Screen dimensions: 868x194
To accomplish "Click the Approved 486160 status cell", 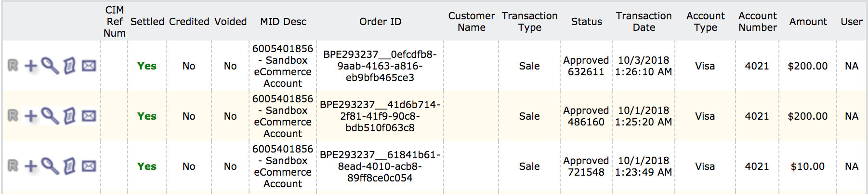I will [586, 116].
